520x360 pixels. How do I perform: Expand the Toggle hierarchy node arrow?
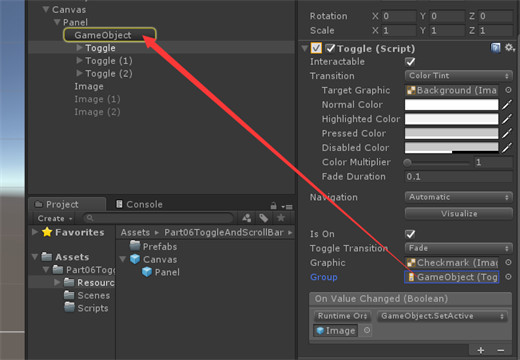(79, 48)
